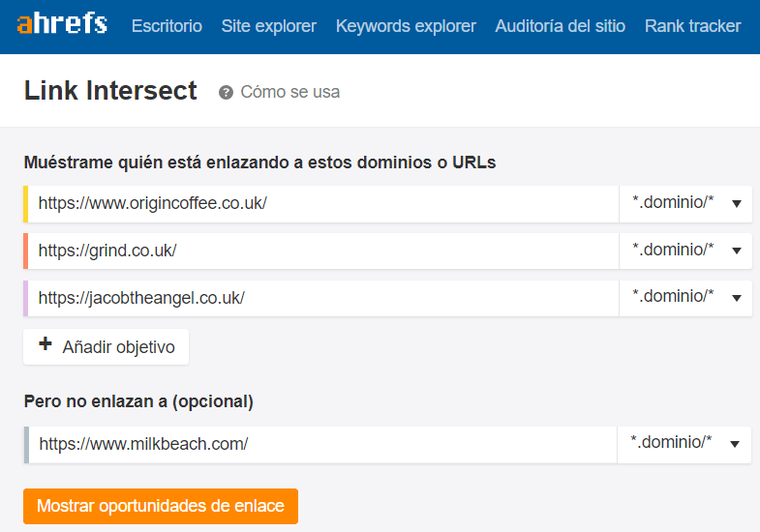Click the 'Pero no enlazan a (opcional)' label
This screenshot has width=760, height=532.
(x=138, y=401)
